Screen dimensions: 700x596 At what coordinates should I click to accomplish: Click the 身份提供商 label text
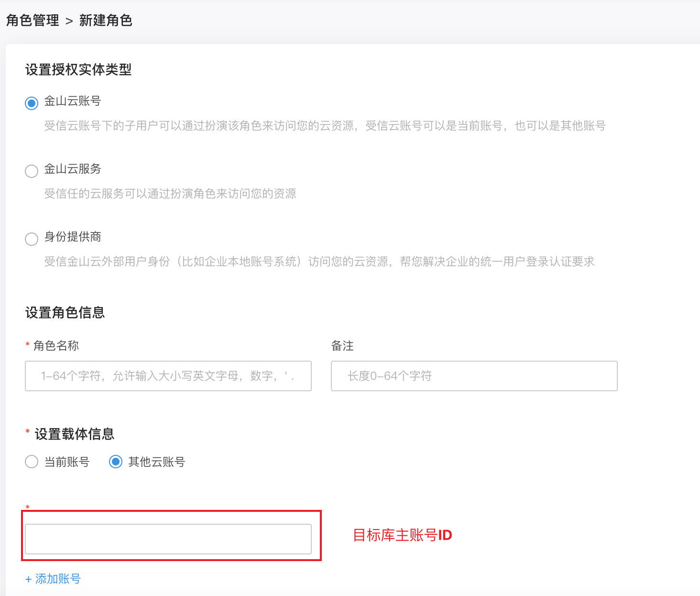(73, 237)
